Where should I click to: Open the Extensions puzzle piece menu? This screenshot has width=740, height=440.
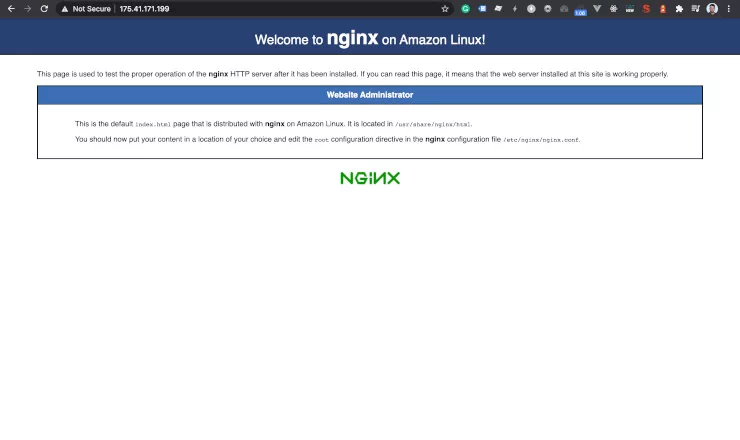pyautogui.click(x=679, y=8)
